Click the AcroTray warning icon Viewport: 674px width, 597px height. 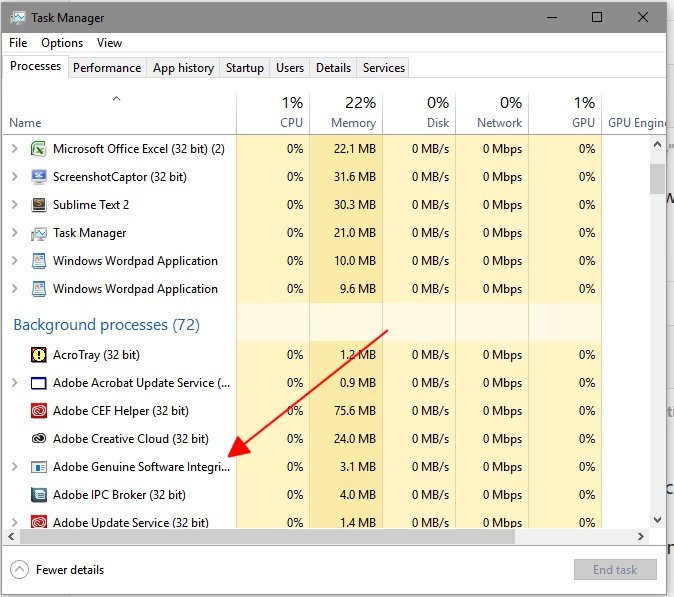39,355
